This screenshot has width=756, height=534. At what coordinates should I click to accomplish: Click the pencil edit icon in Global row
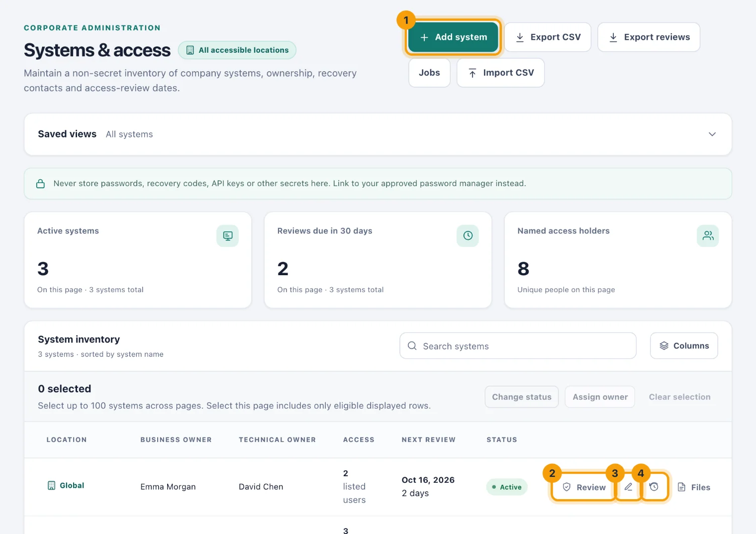[x=629, y=487]
